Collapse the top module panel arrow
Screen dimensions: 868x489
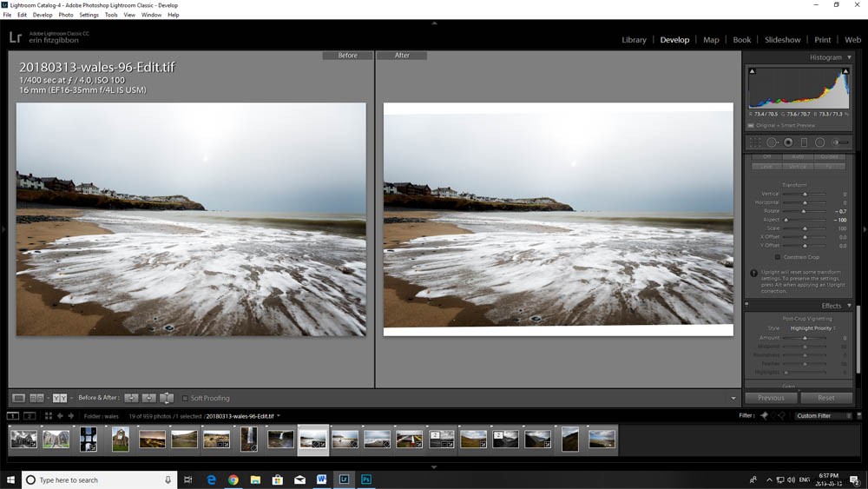point(434,23)
